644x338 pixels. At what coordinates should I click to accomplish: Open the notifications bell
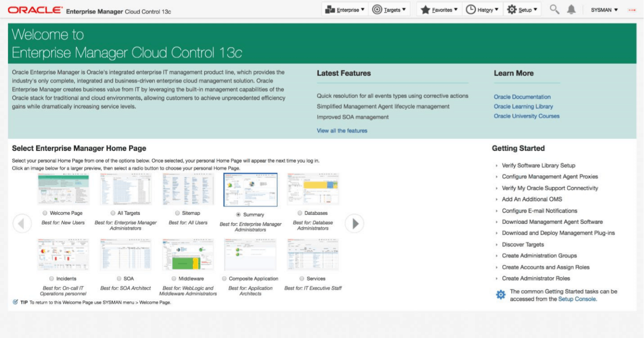(572, 8)
